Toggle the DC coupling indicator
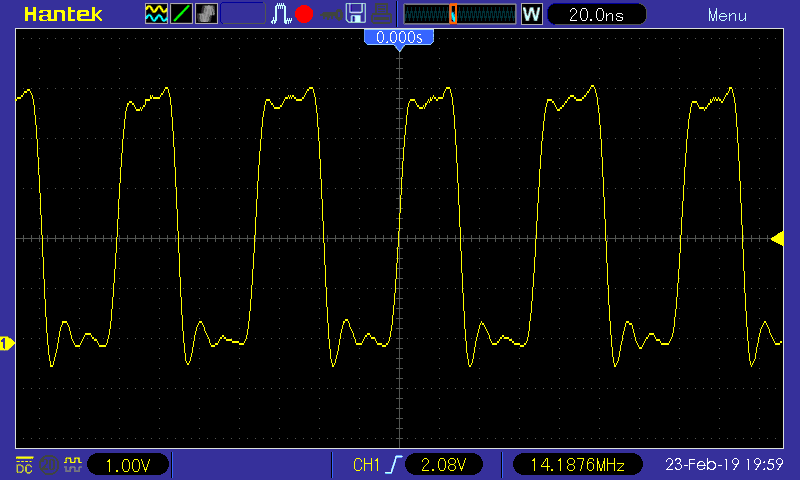 [23, 465]
